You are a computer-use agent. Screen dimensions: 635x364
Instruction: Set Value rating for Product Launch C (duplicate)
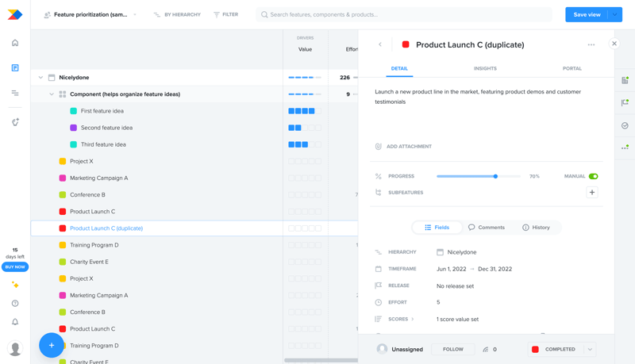(305, 228)
